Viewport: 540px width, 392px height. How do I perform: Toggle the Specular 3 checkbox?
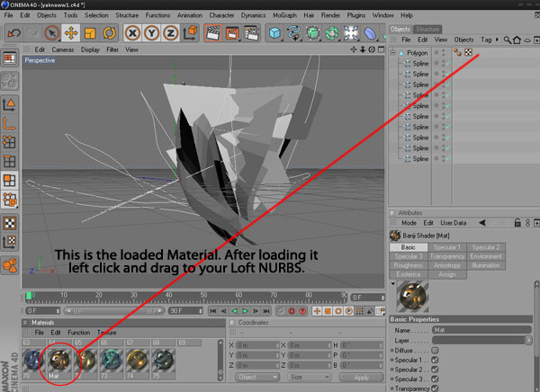pyautogui.click(x=435, y=379)
